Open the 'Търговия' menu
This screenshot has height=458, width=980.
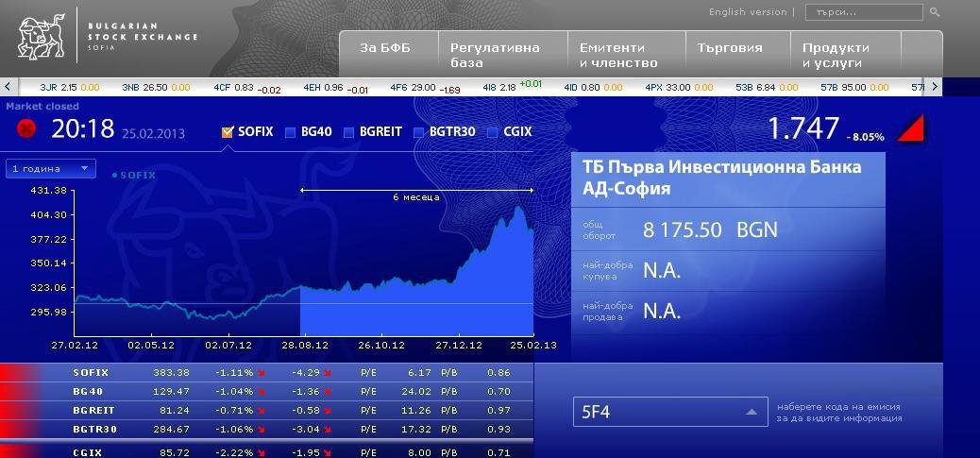coord(730,48)
